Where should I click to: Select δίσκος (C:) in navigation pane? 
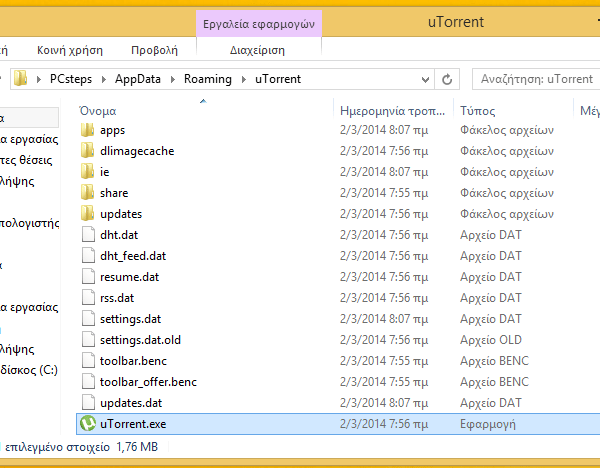(x=29, y=370)
